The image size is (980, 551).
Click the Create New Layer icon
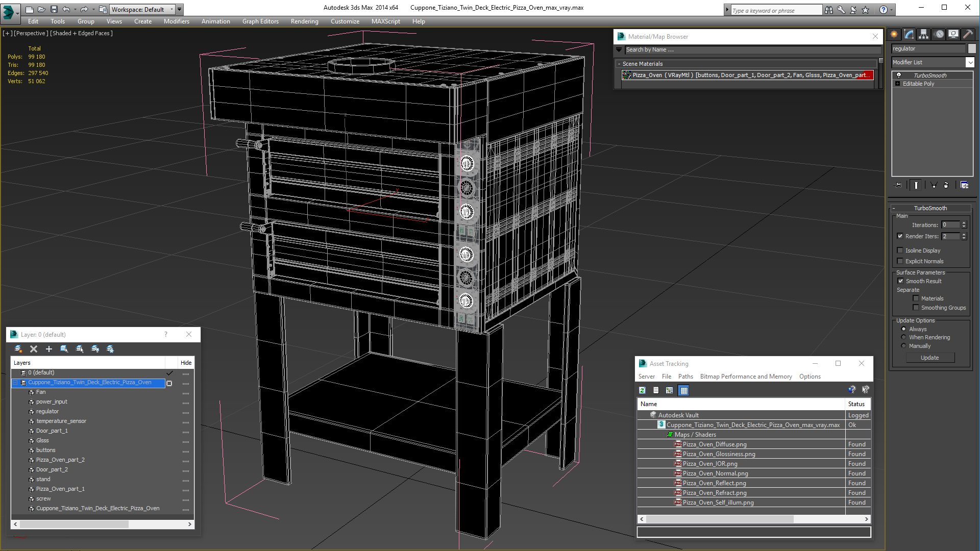(18, 349)
